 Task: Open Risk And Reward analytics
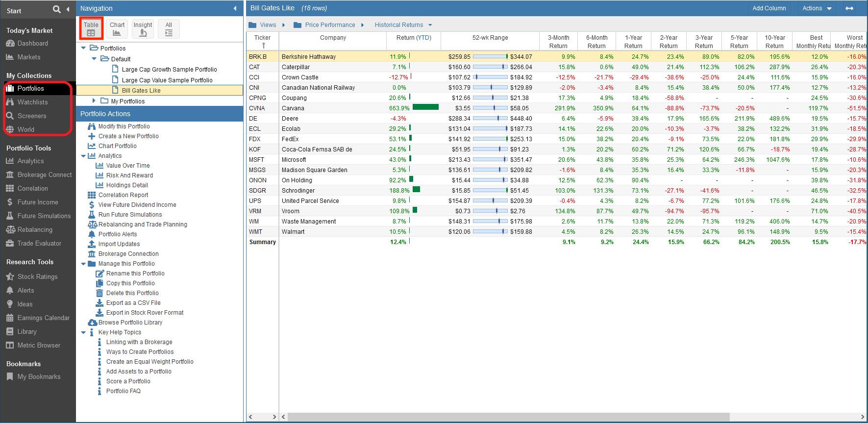coord(129,175)
